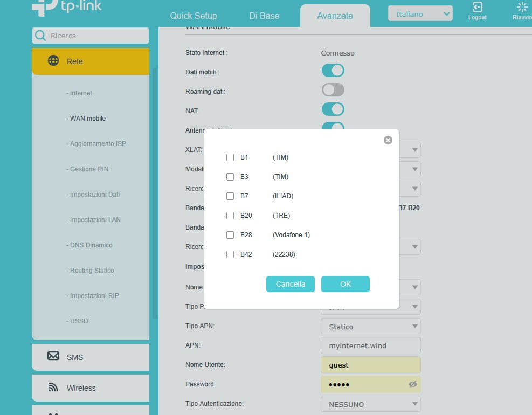Image resolution: width=532 pixels, height=415 pixels.
Task: Show password with the eye icon
Action: tap(413, 384)
